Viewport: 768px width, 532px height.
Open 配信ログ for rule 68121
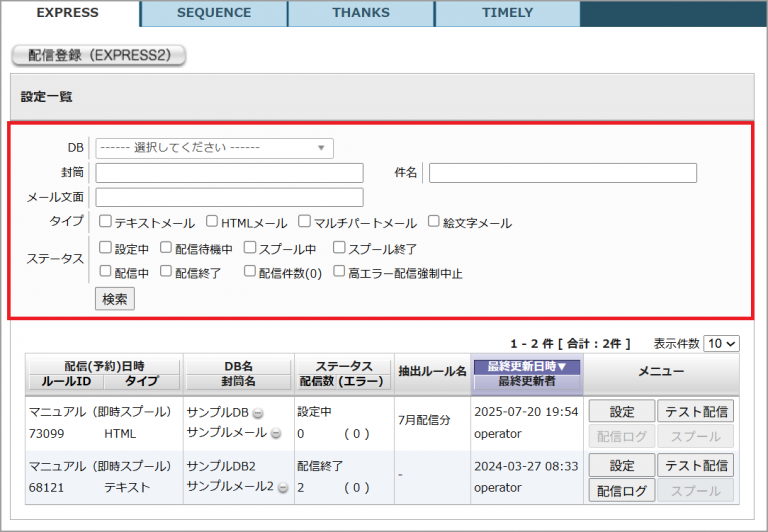pos(621,490)
